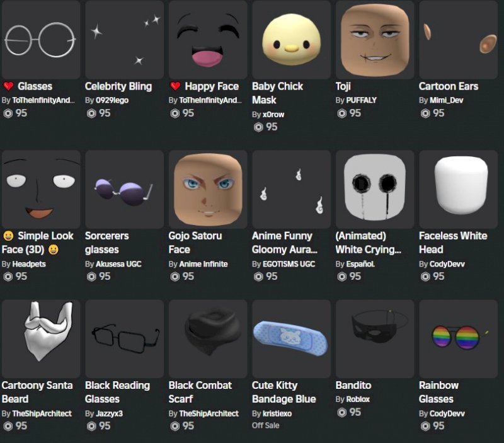Screen dimensions: 504x443
Task: Click the Anime Funny Gloomy Aura title
Action: point(285,243)
